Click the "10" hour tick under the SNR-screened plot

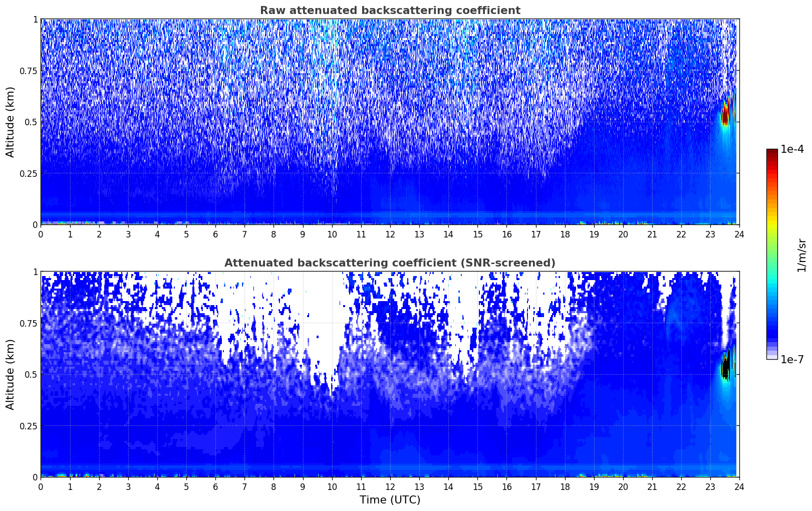click(332, 486)
